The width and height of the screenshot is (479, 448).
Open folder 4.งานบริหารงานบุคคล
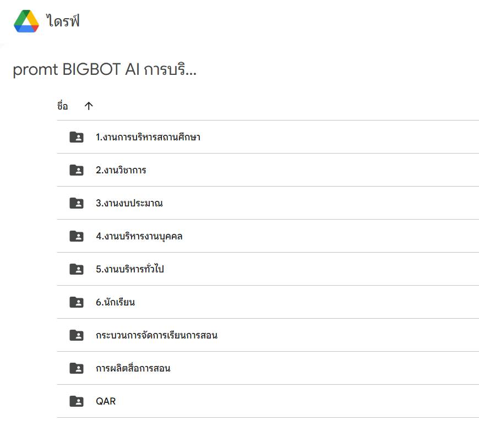[139, 236]
